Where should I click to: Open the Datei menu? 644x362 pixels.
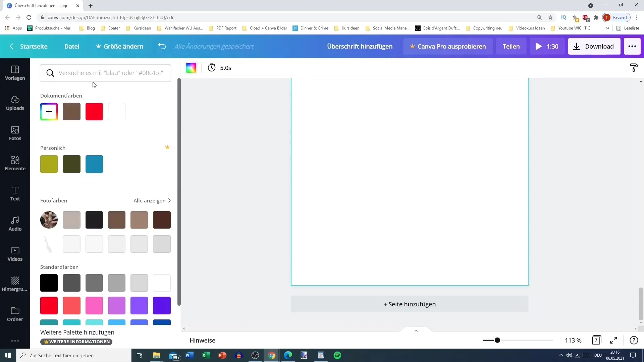pyautogui.click(x=72, y=46)
